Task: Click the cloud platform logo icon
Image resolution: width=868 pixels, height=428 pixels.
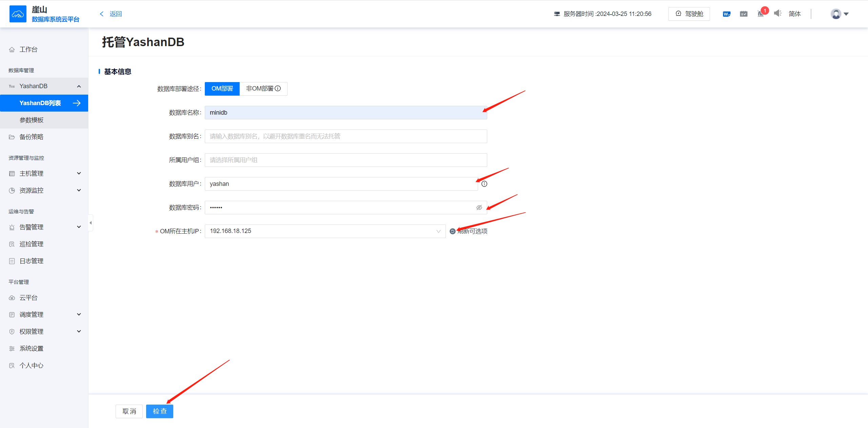Action: tap(18, 14)
